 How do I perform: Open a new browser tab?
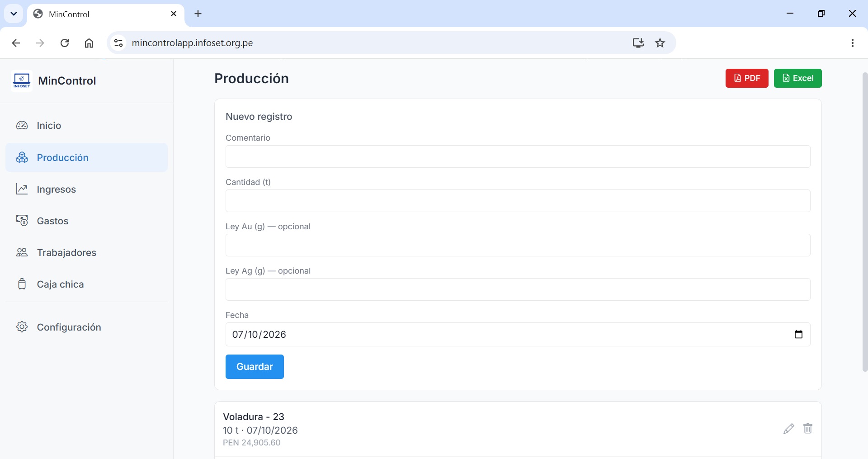pos(198,14)
